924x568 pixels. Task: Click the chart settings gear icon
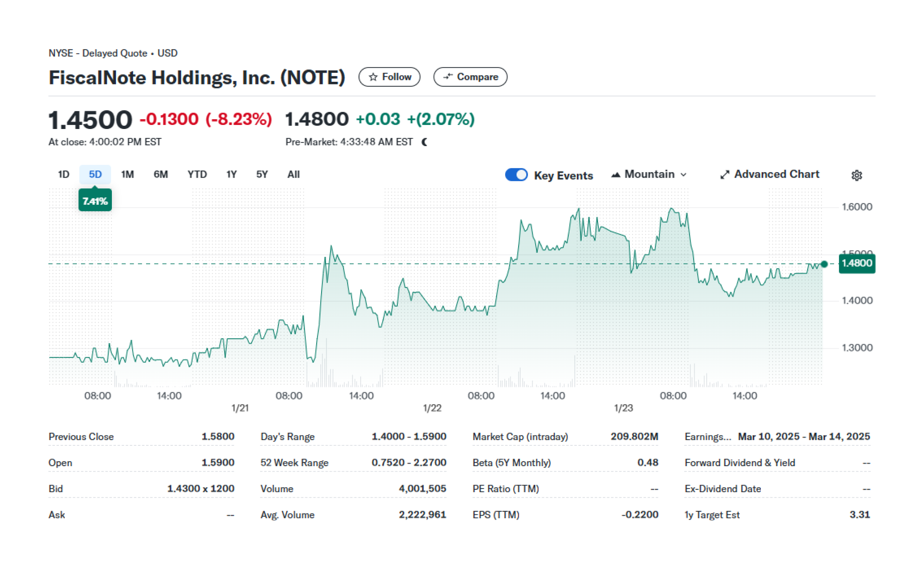pos(856,175)
